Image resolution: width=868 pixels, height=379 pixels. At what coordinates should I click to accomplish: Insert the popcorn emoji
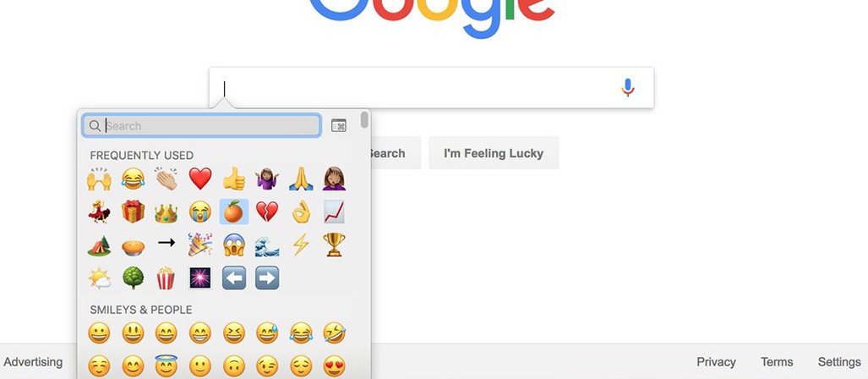(x=166, y=277)
